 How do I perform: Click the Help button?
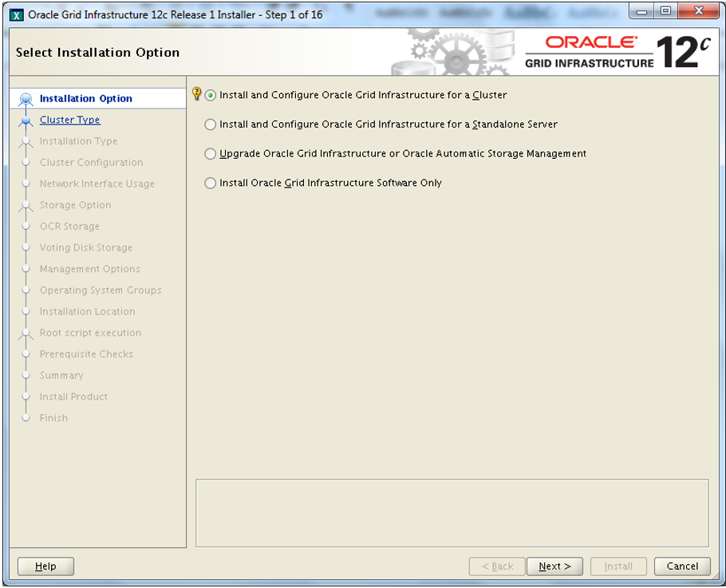[45, 566]
